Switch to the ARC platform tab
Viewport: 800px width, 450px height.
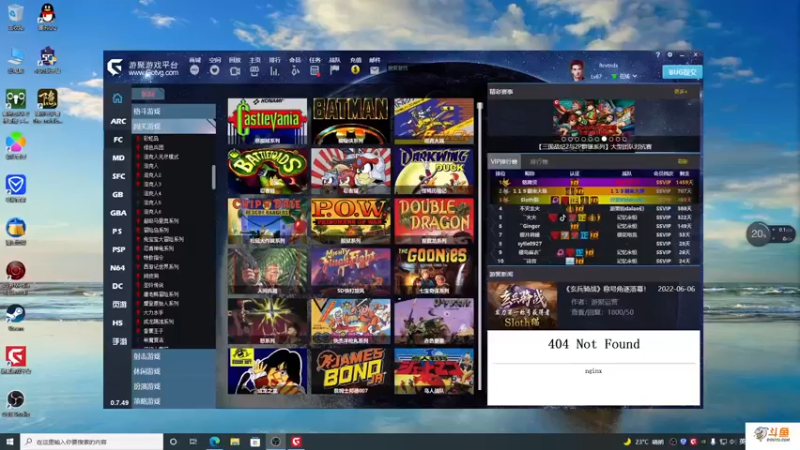click(x=118, y=121)
